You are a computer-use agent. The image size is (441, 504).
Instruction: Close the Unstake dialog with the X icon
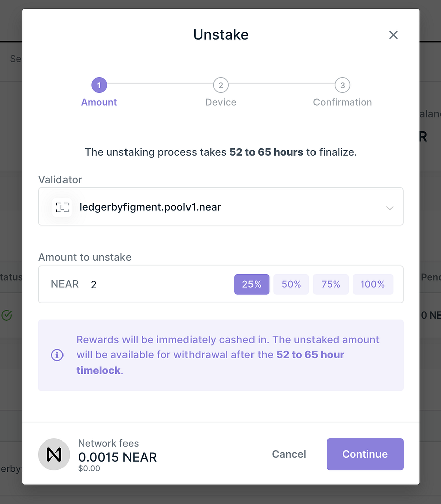pyautogui.click(x=393, y=35)
